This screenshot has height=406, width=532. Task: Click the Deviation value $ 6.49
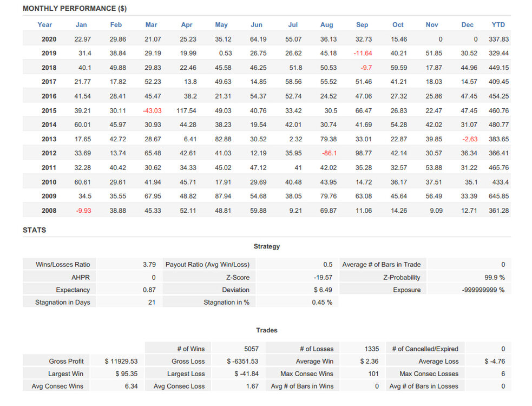[323, 290]
